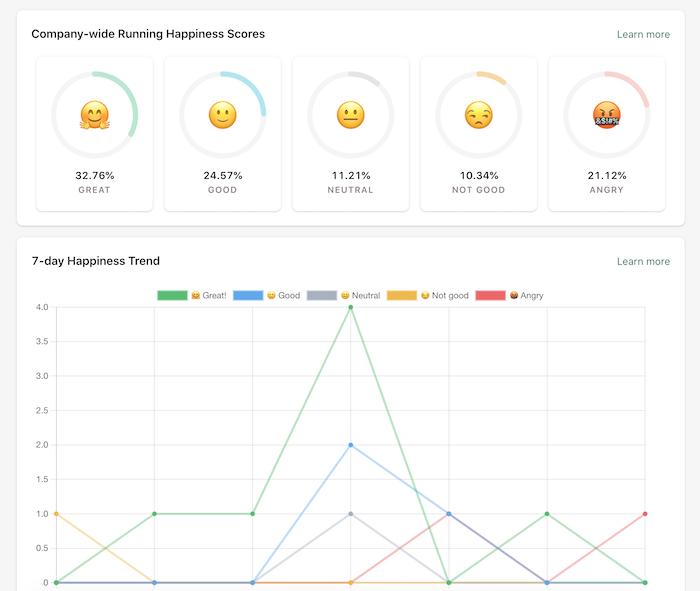Toggle the Not good series in legend
The image size is (700, 591).
point(428,296)
